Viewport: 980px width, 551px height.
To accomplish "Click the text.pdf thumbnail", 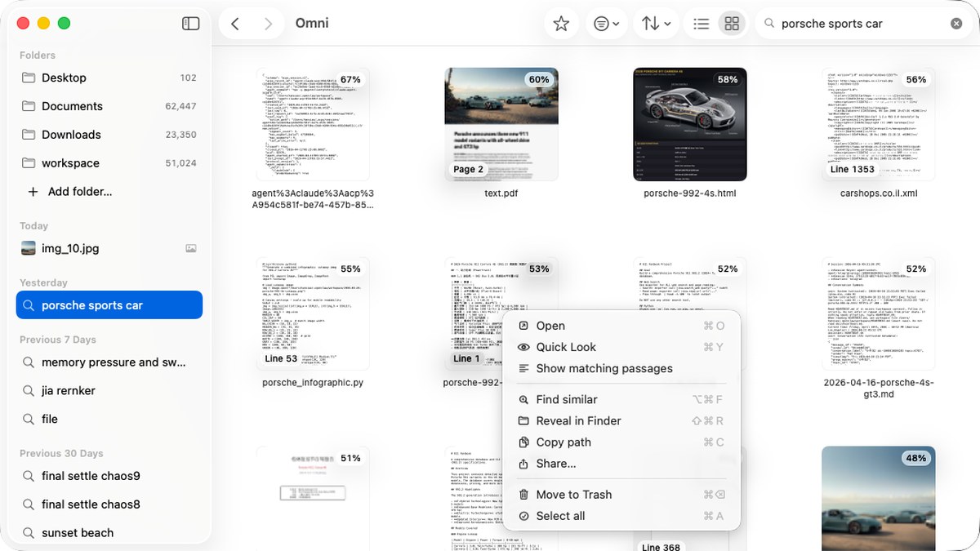I will click(x=501, y=124).
